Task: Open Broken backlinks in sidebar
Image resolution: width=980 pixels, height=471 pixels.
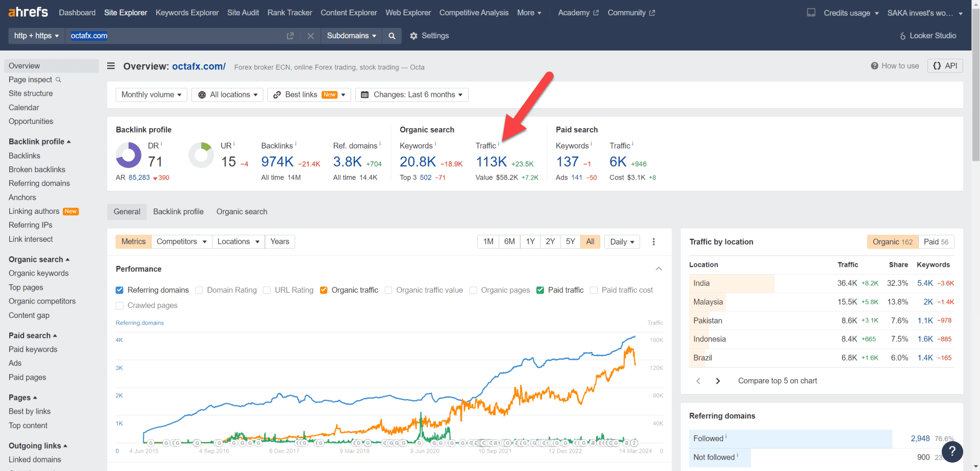Action: 37,169
